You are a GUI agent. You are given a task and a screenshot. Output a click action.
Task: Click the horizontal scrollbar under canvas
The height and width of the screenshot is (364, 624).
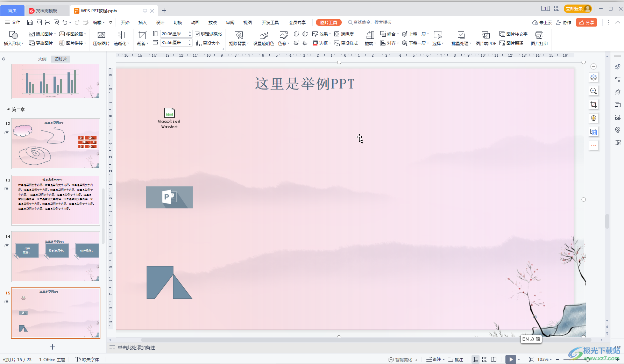tap(366, 340)
